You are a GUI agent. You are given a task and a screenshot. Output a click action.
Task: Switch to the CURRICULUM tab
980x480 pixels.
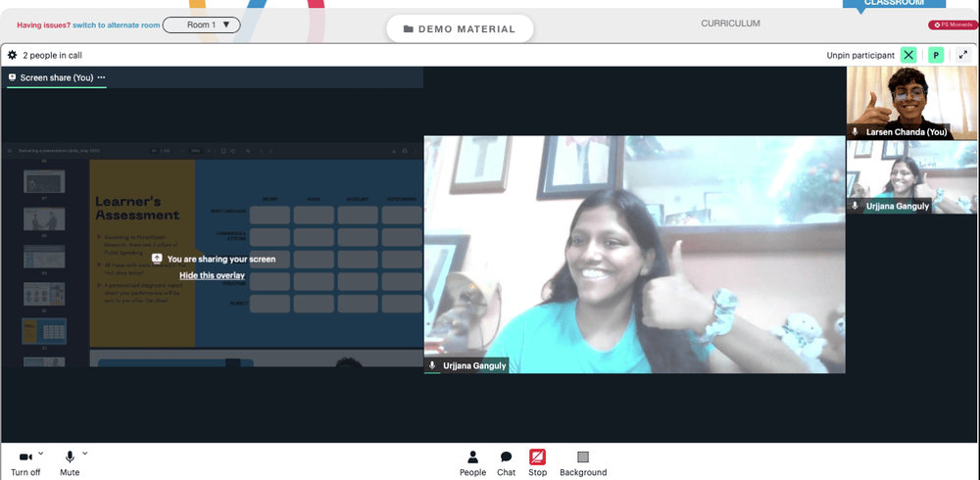tap(730, 24)
